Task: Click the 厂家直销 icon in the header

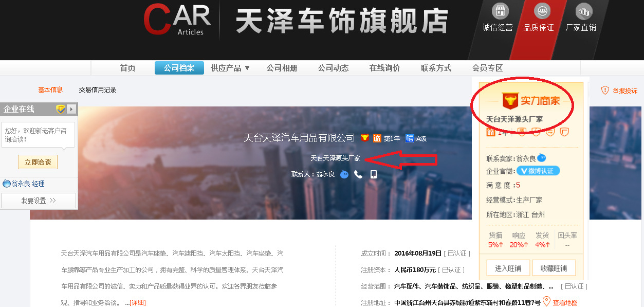Action: [584, 11]
